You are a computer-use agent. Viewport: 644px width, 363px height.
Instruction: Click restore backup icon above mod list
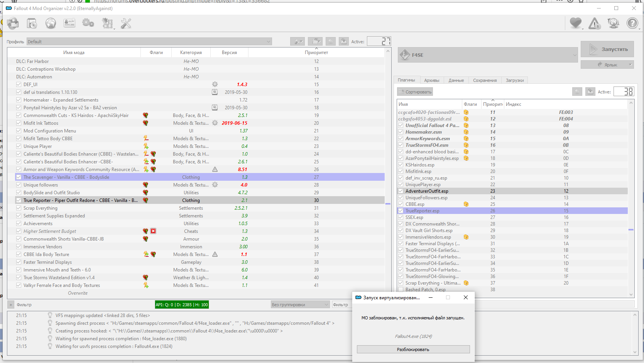(331, 41)
